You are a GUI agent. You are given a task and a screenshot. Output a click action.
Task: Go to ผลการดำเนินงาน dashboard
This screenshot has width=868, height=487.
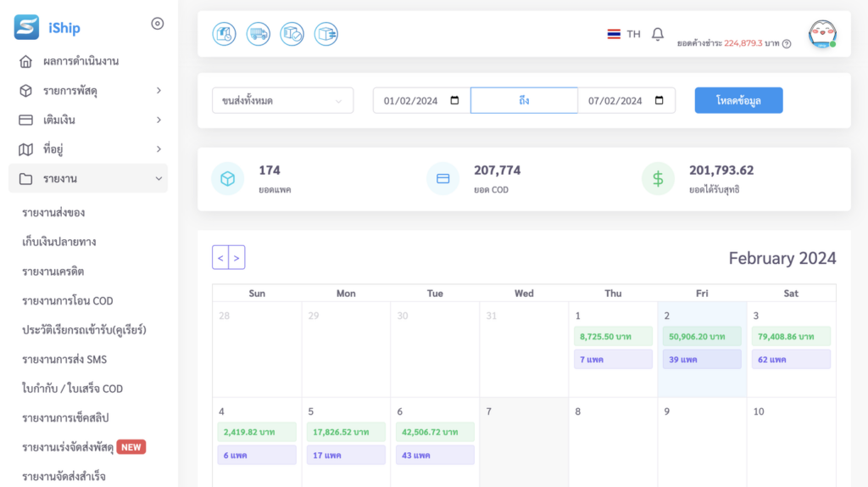pyautogui.click(x=81, y=61)
